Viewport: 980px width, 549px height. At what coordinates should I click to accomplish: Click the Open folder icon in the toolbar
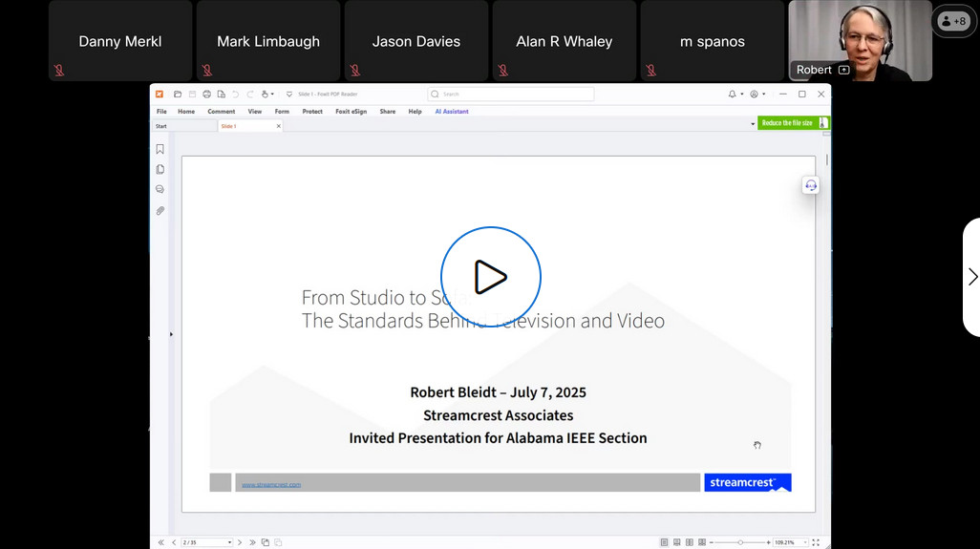[x=178, y=95]
